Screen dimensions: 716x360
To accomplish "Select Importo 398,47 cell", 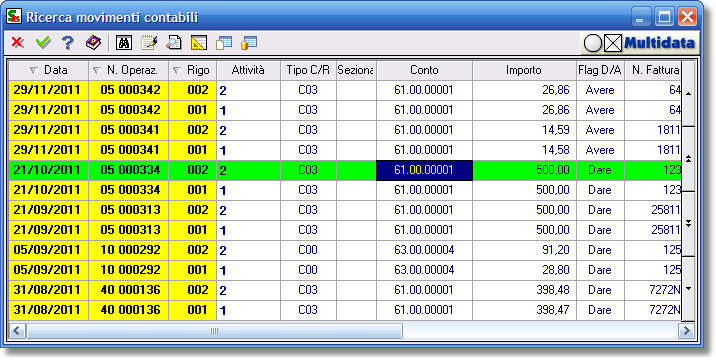I will click(x=524, y=310).
